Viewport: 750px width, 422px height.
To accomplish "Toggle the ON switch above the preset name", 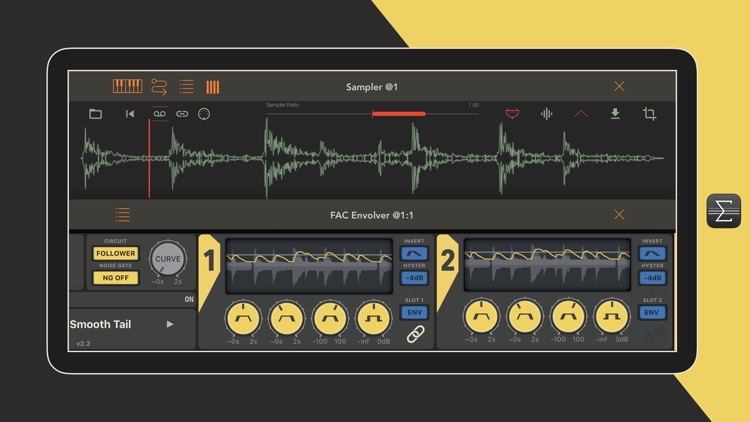I will coord(189,300).
